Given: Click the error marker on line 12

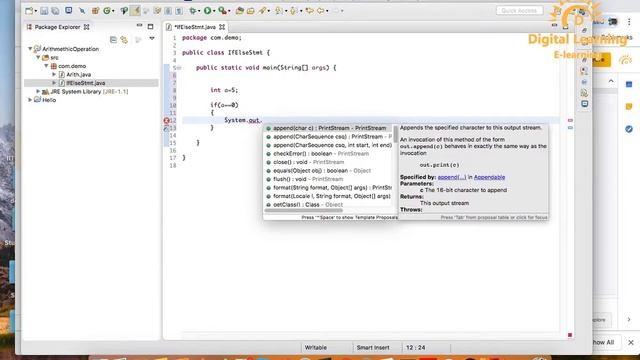Looking at the screenshot, I should [x=167, y=120].
